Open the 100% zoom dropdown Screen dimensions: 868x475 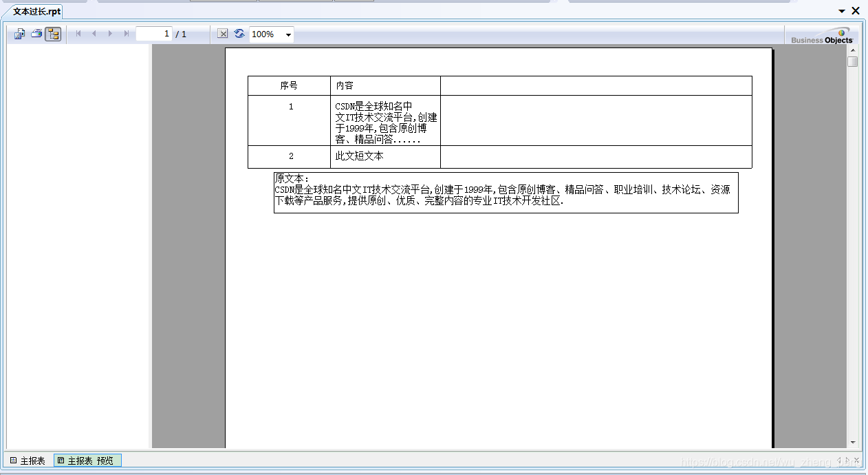tap(288, 34)
